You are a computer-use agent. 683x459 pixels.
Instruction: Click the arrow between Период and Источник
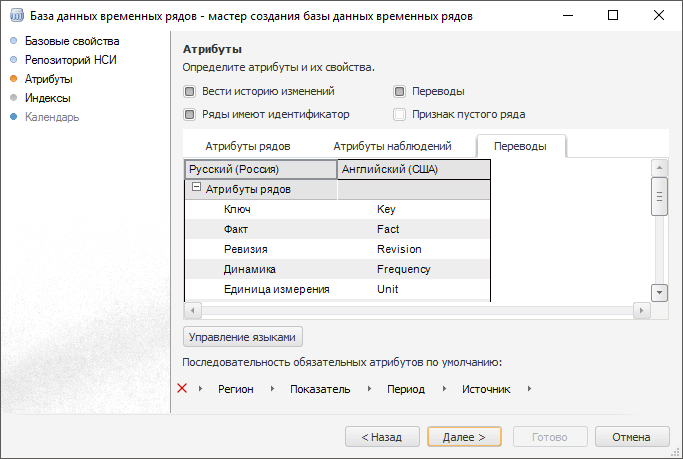pos(444,389)
